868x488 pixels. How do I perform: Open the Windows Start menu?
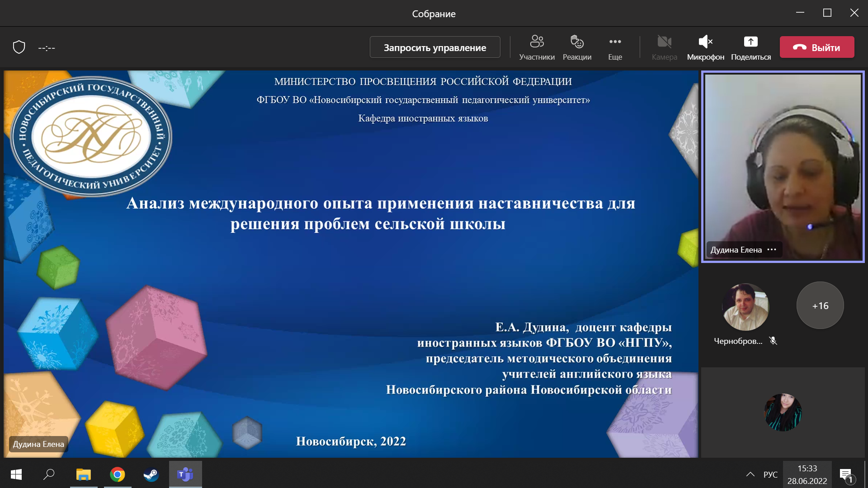coord(16,474)
